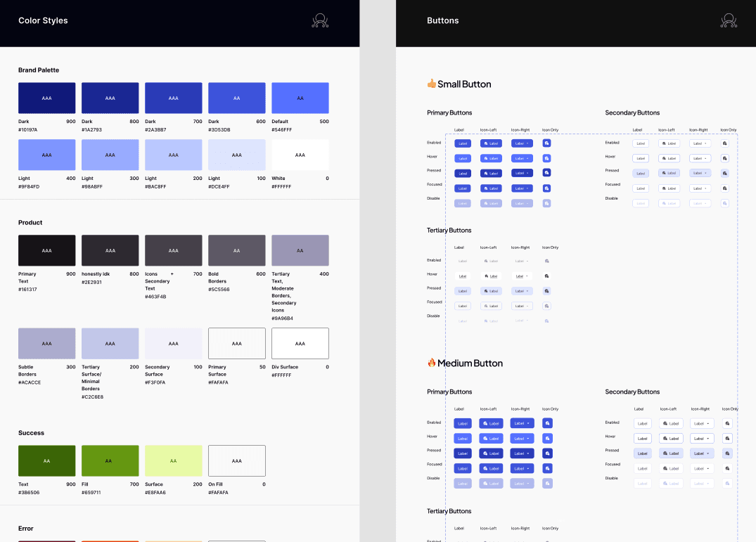
Task: Click the 'Brand Palette' section heading
Action: pyautogui.click(x=39, y=70)
